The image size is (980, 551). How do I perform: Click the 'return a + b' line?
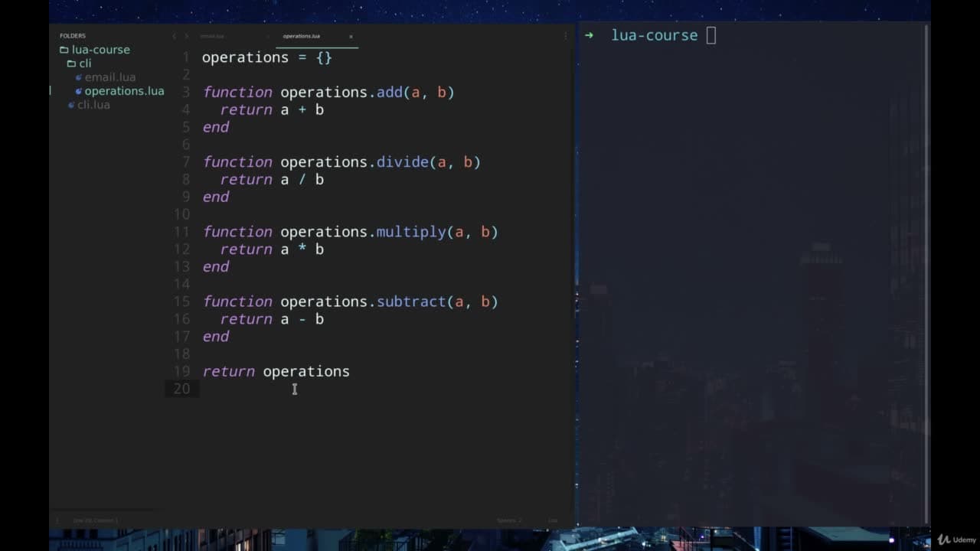click(272, 109)
